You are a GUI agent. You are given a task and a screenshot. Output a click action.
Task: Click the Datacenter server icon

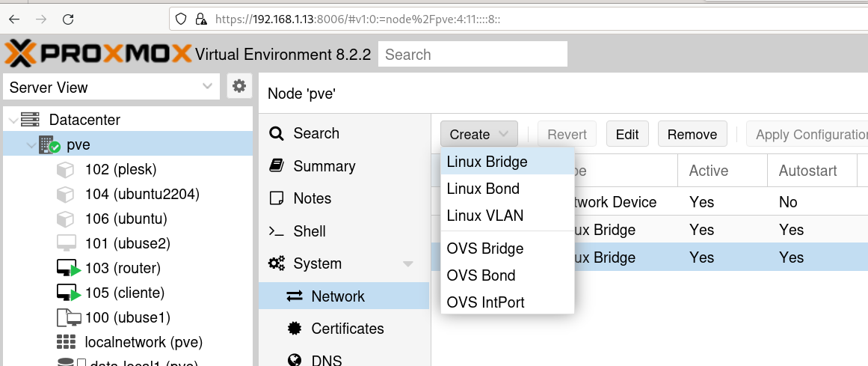[31, 120]
